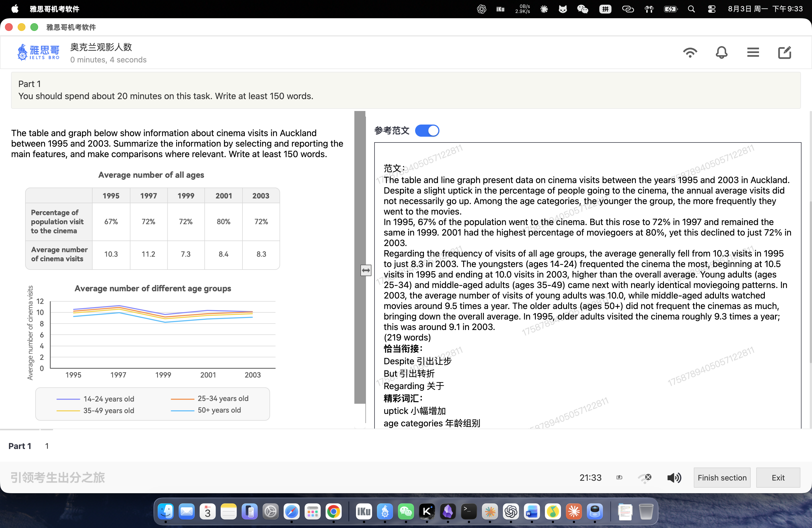Open Safari from the dock

click(x=292, y=511)
